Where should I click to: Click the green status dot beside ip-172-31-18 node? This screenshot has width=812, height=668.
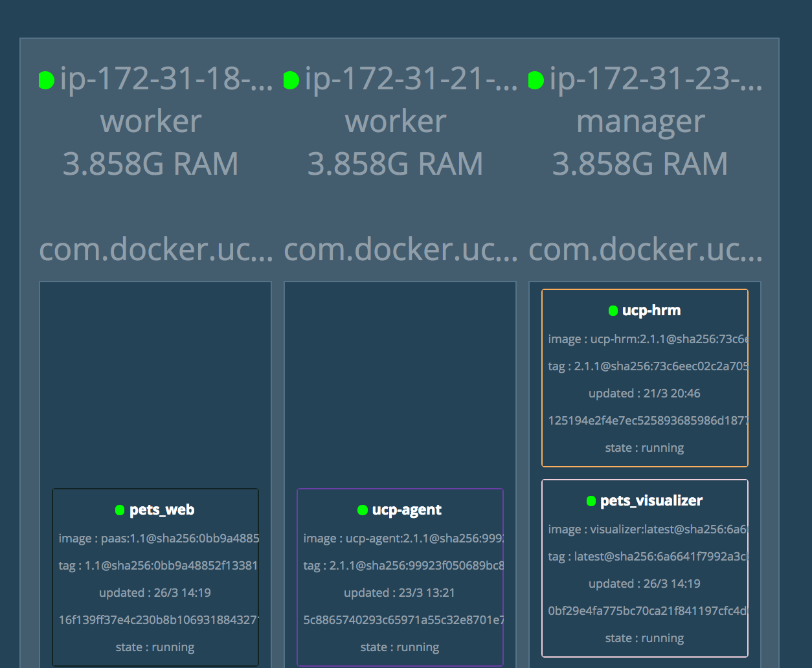point(46,80)
